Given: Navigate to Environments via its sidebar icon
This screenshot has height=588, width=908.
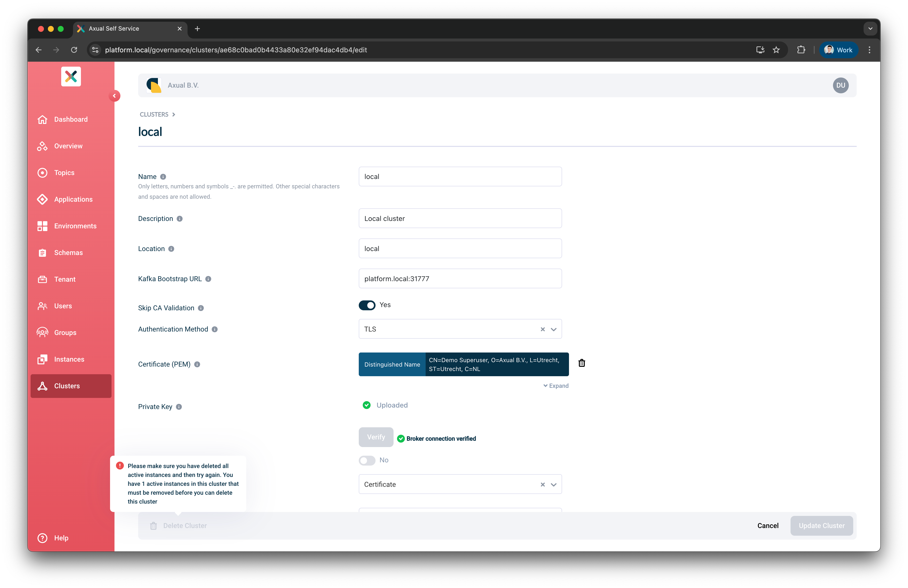Looking at the screenshot, I should 42,226.
